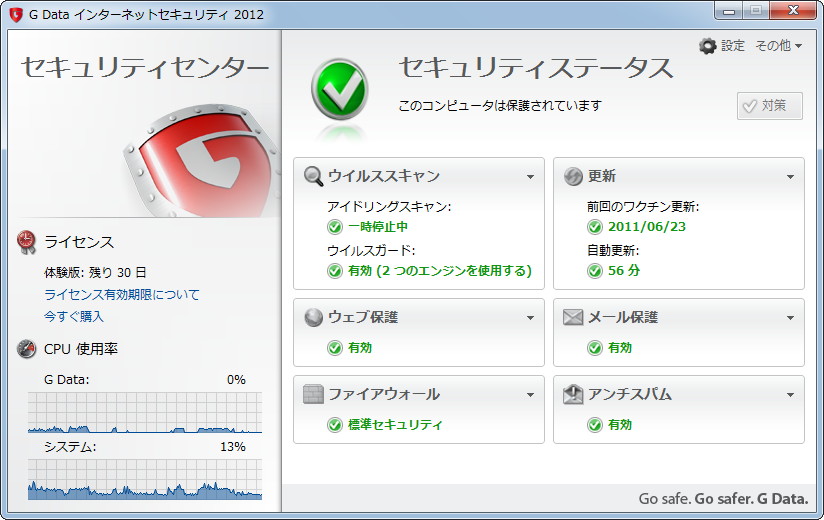Click 有効 (2 つのエンジンを使用する) status
Viewport: 824px width, 520px height.
(440, 271)
